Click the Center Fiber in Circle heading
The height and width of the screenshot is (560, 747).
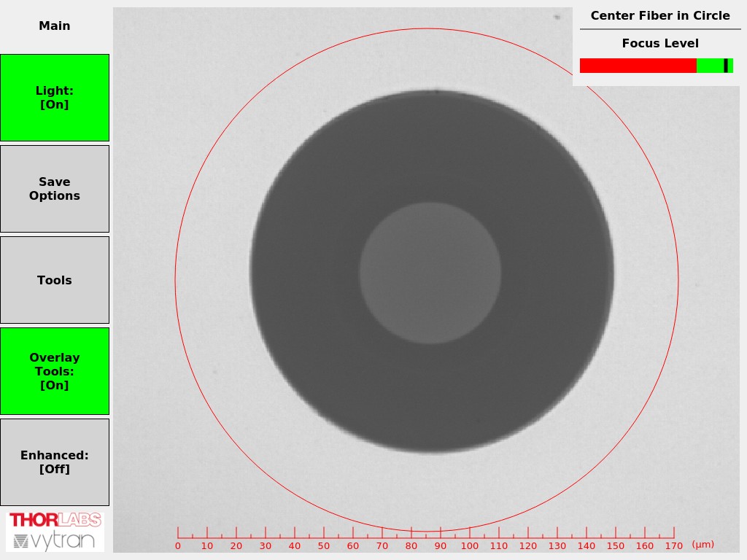(660, 16)
